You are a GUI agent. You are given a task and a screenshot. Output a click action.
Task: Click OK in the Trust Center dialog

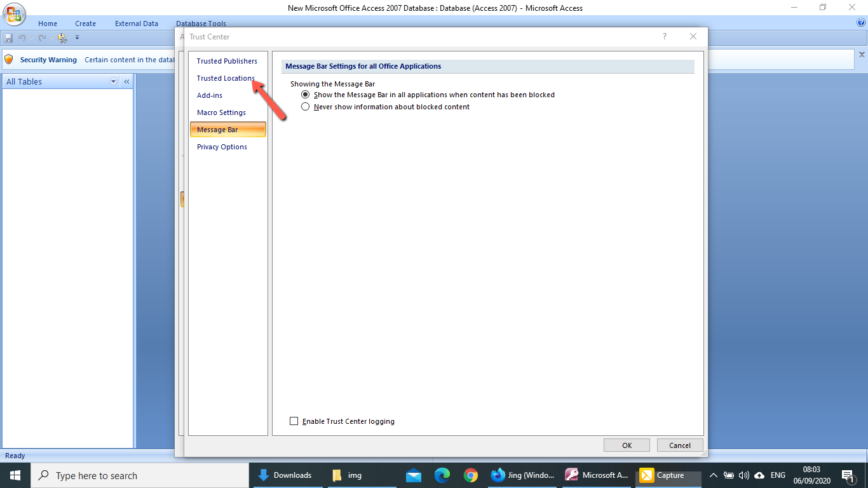coord(627,445)
